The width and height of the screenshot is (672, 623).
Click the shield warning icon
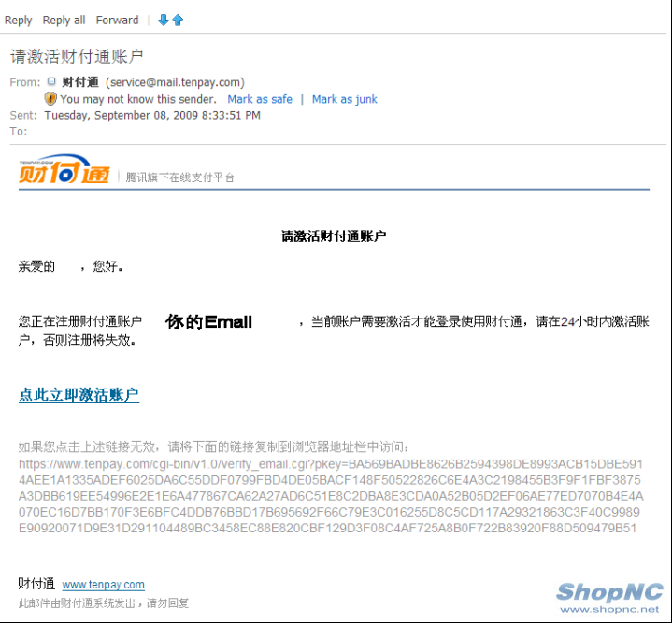coord(50,99)
